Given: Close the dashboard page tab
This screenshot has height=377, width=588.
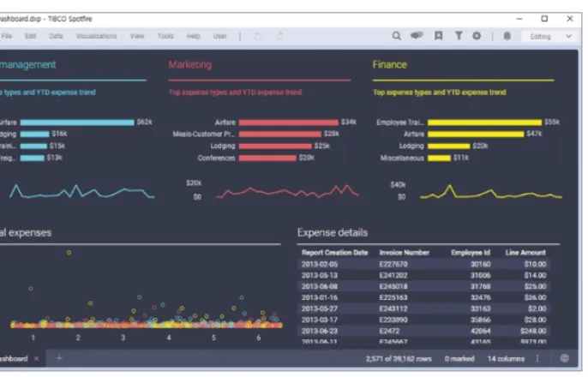Looking at the screenshot, I should 36,359.
